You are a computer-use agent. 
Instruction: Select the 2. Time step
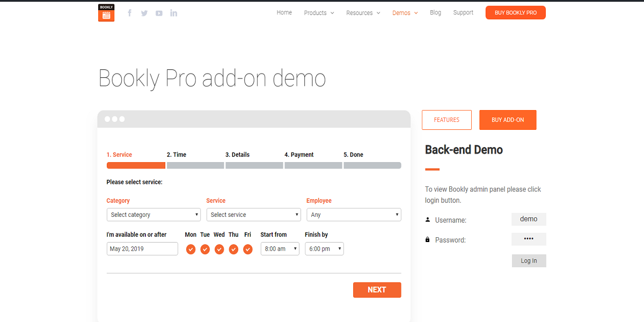click(x=177, y=155)
